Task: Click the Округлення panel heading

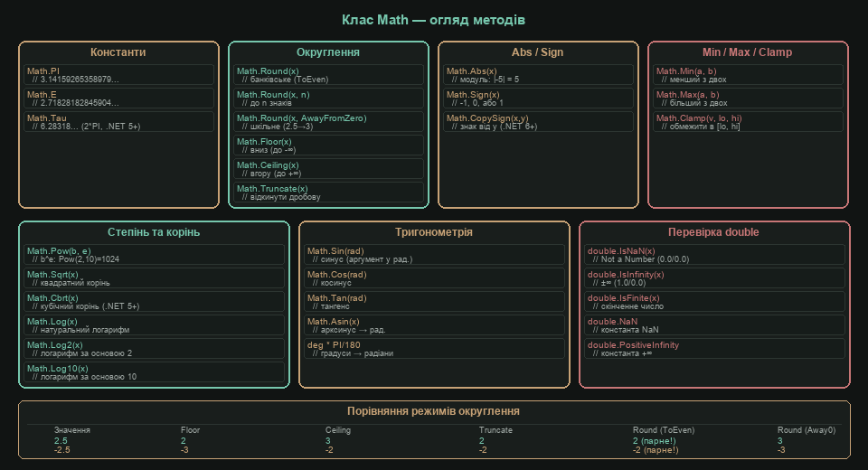Action: (328, 52)
